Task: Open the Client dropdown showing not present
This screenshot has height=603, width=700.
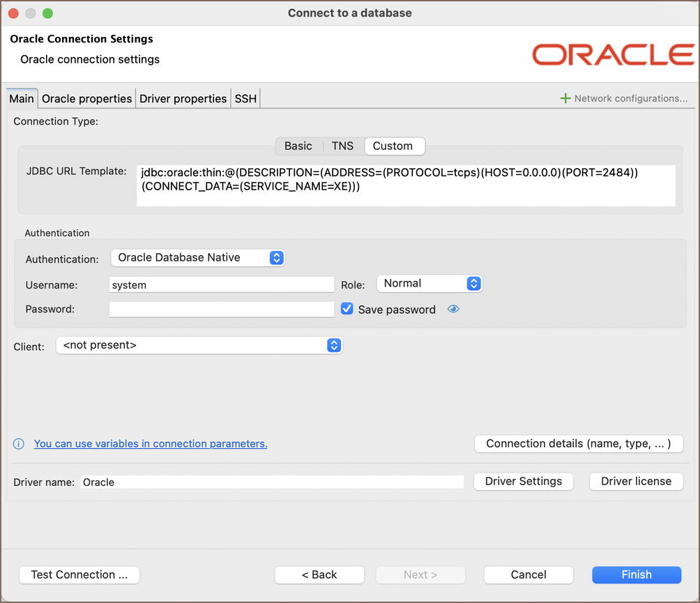Action: 199,345
